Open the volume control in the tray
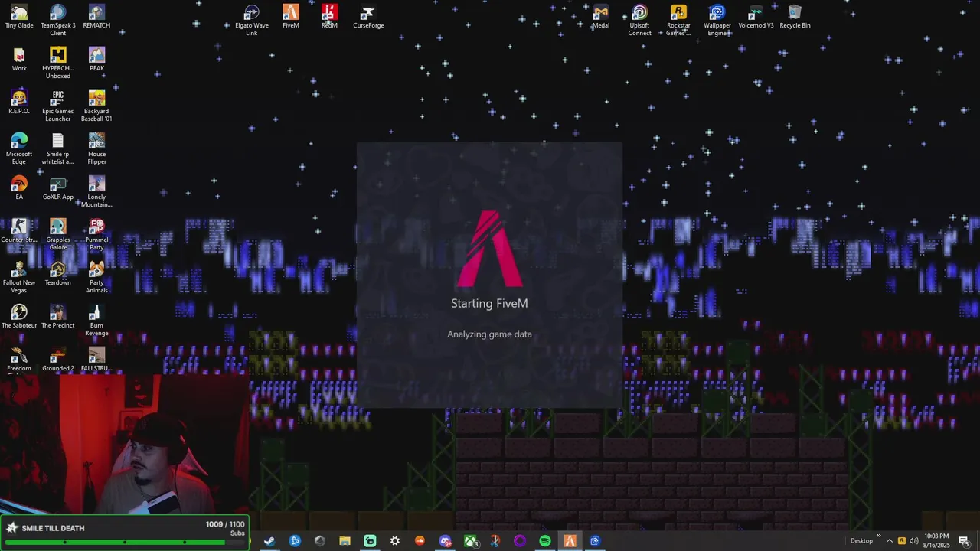980x551 pixels. [x=914, y=541]
